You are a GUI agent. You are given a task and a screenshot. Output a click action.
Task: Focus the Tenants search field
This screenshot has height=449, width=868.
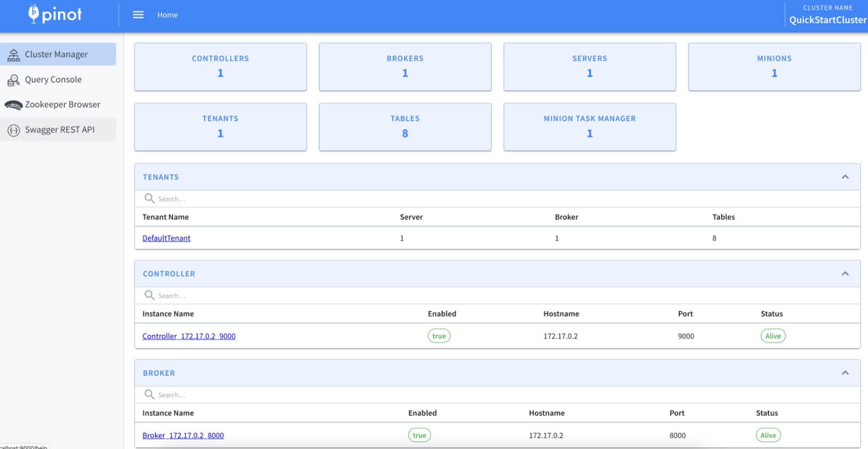497,199
